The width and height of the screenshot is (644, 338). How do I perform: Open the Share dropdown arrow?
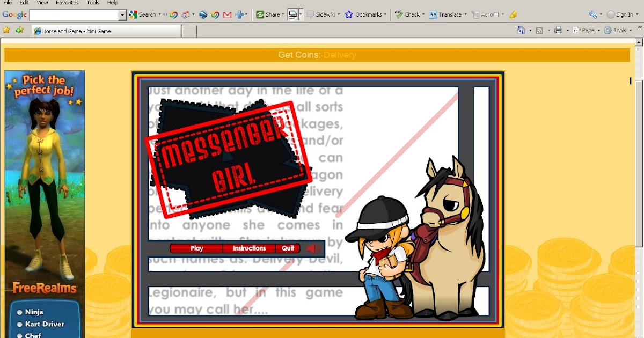pos(283,14)
